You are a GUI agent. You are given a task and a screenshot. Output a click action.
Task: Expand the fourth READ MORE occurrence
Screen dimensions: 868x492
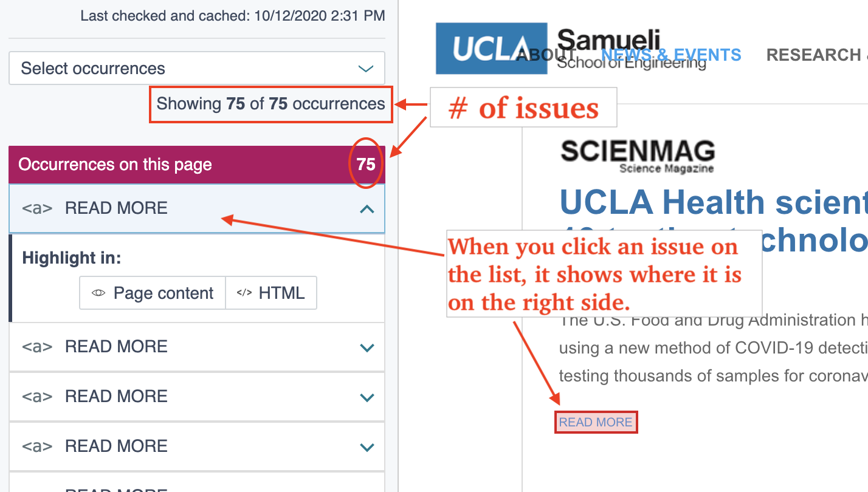click(367, 447)
